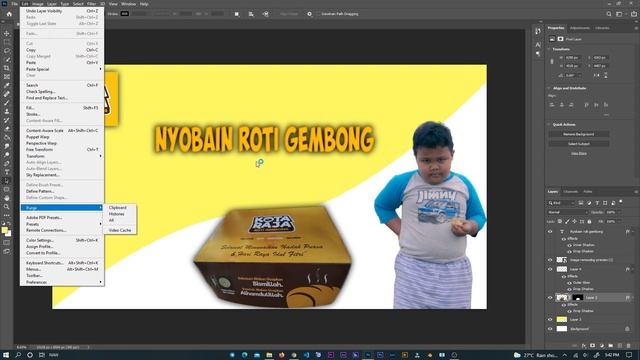This screenshot has height=360, width=640.
Task: Click lock image pixels brush icon
Action: tap(567, 222)
